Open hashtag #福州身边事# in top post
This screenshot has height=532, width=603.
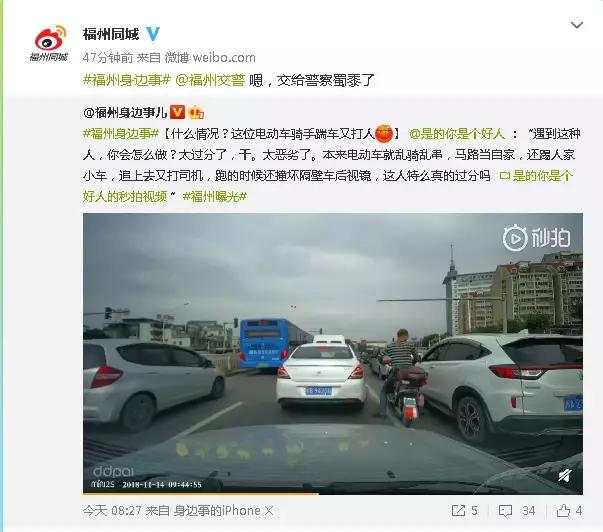[x=127, y=80]
